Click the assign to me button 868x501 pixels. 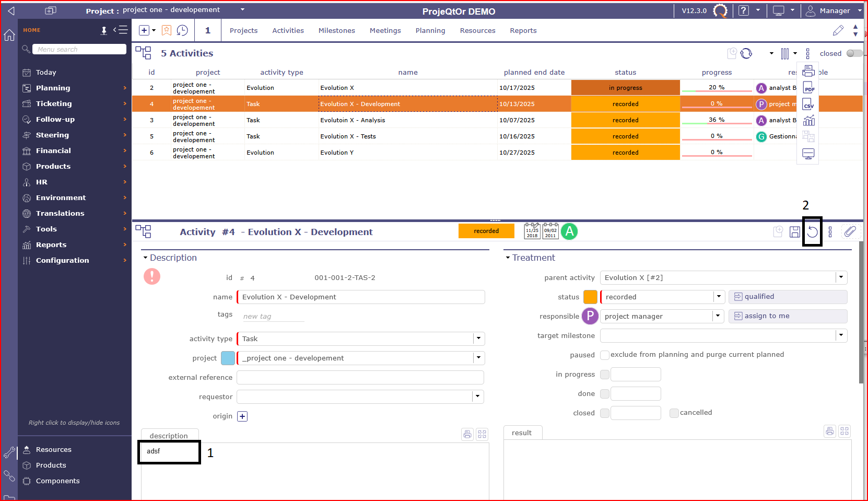pyautogui.click(x=787, y=316)
